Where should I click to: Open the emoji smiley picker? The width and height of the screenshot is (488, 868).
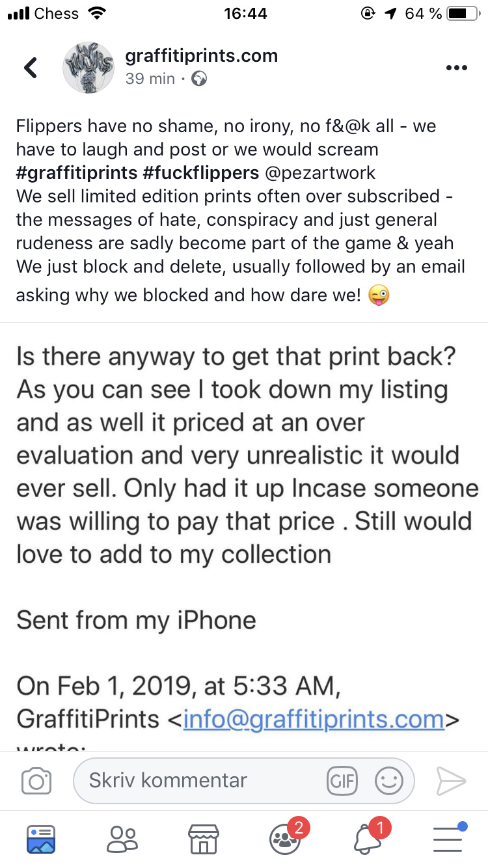click(x=389, y=780)
